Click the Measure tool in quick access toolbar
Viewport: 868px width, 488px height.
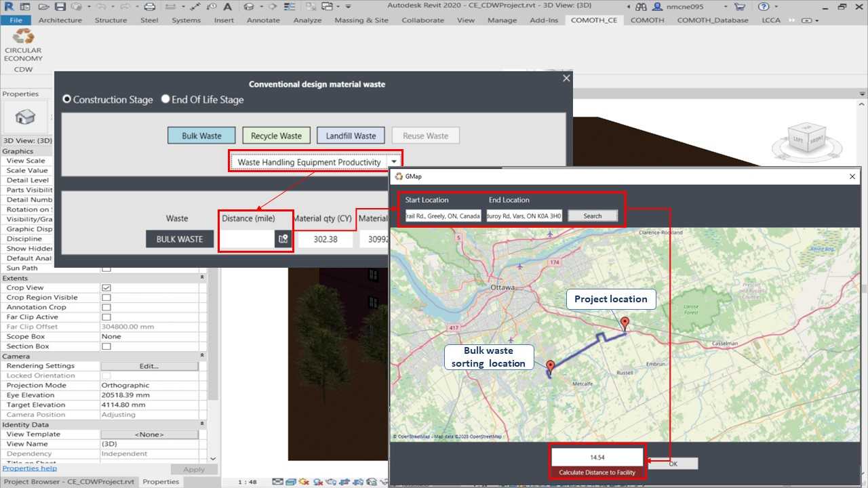coord(170,6)
